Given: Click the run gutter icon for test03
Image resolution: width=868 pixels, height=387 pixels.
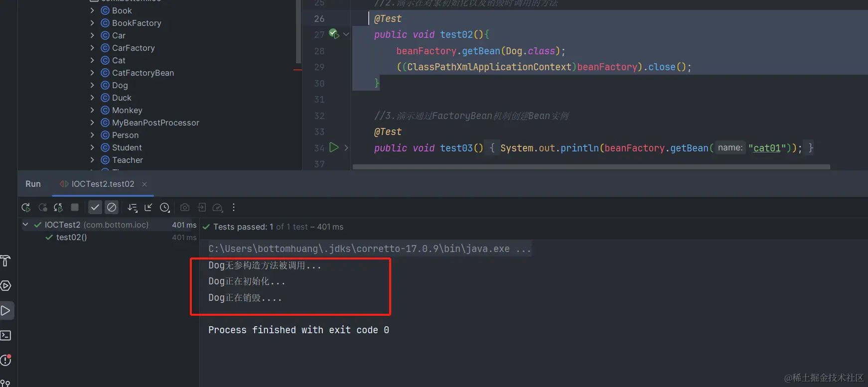Looking at the screenshot, I should point(334,147).
